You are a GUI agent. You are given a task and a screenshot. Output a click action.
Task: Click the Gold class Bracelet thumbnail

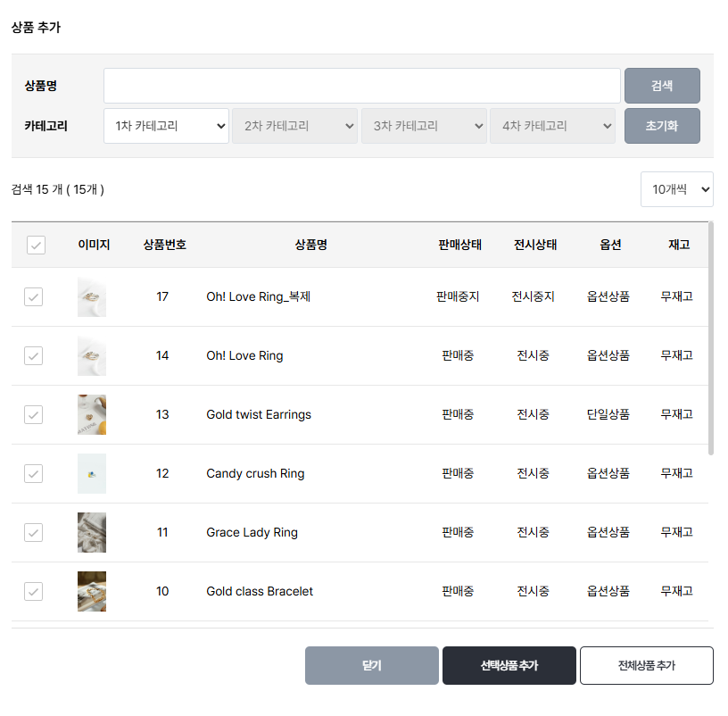point(92,592)
